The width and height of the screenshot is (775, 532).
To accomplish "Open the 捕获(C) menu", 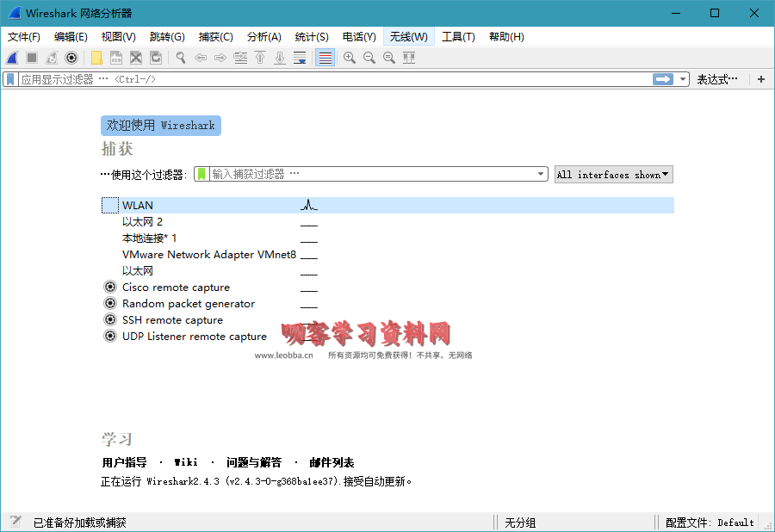I will tap(215, 37).
